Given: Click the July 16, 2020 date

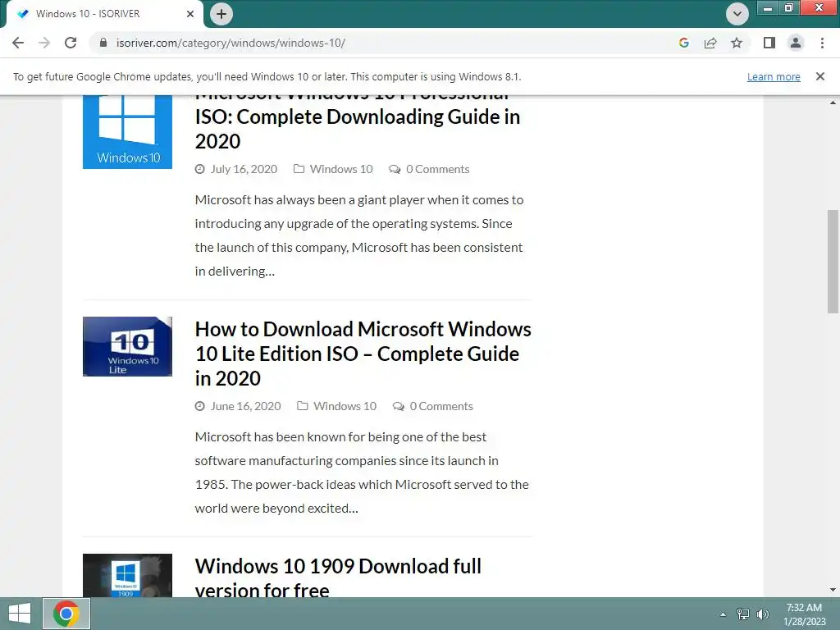Looking at the screenshot, I should (x=244, y=169).
